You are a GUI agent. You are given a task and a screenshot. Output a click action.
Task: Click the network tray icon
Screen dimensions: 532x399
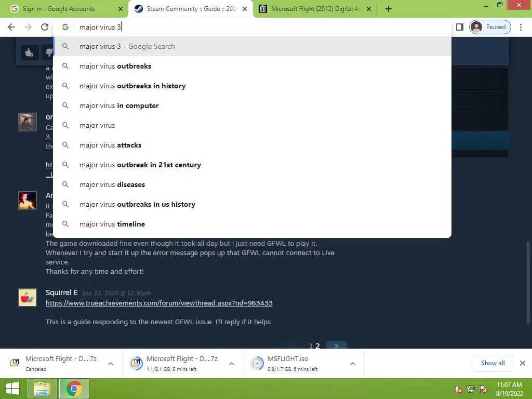471,389
